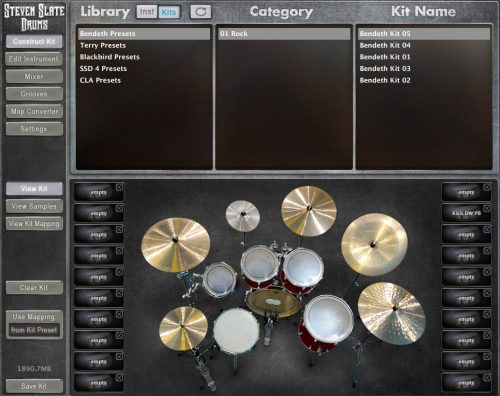Load Bendeth Kit 01
500x396 pixels.
[x=424, y=57]
